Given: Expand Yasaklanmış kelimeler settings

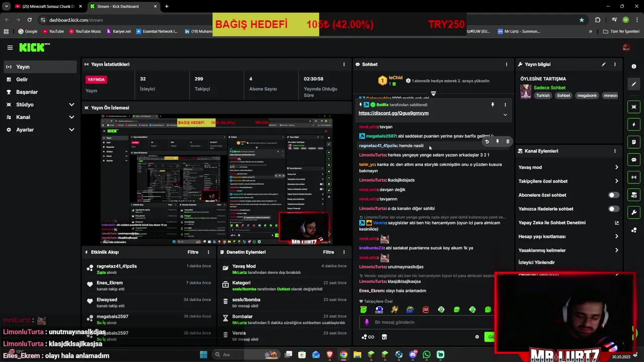Looking at the screenshot, I should click(x=569, y=250).
